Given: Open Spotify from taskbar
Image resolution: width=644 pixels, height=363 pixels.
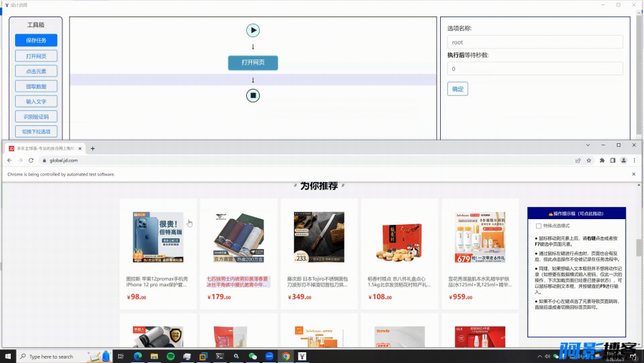Looking at the screenshot, I should (x=170, y=357).
